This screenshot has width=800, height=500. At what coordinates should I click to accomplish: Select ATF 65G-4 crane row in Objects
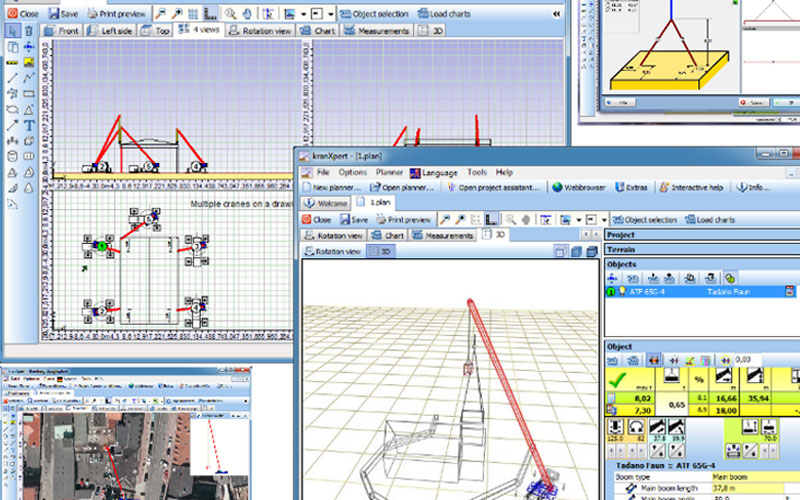(x=702, y=292)
